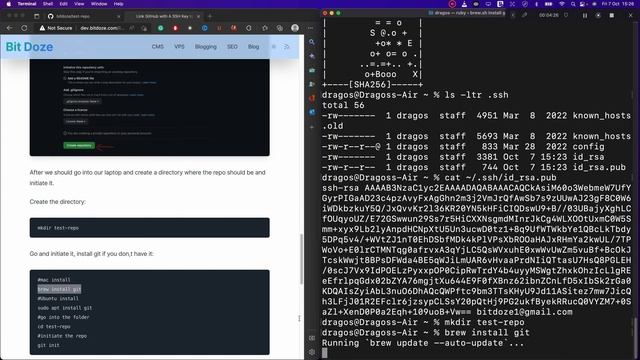Click the id_rsa.pub file name in terminal
The image size is (640, 360).
599,167
